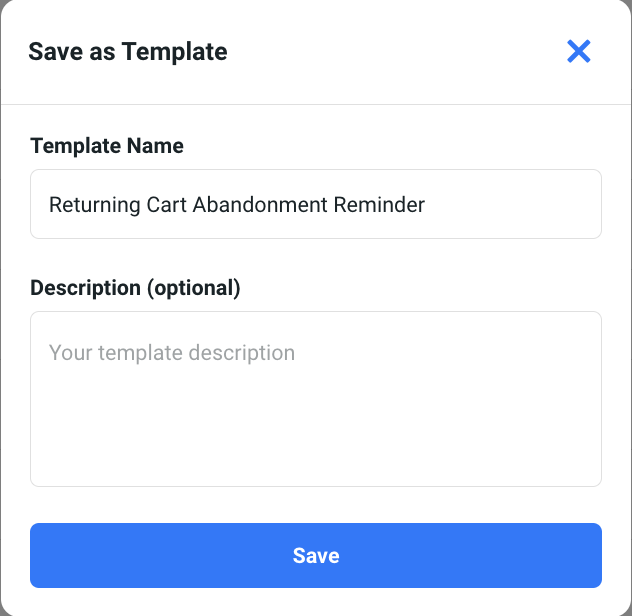The height and width of the screenshot is (616, 632).
Task: Click the Save button
Action: [x=316, y=555]
